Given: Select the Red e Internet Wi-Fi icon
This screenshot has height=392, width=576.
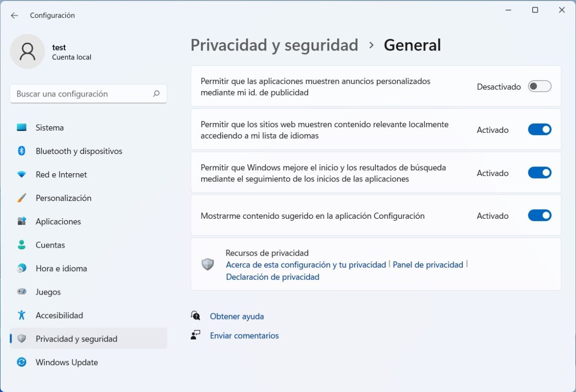Looking at the screenshot, I should pyautogui.click(x=22, y=175).
